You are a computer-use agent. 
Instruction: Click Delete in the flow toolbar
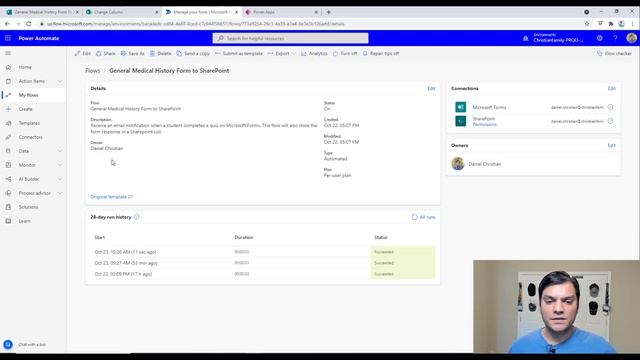[160, 53]
